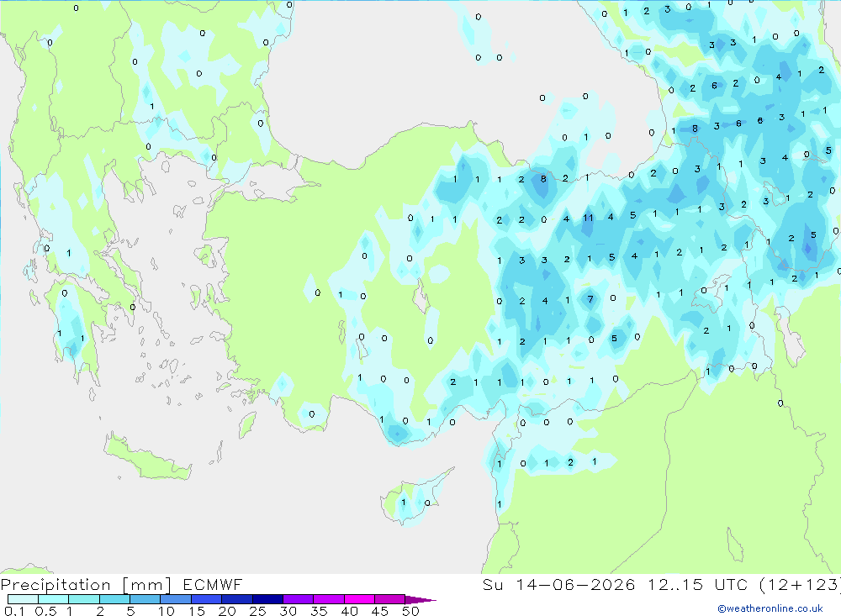Click the date text Su 14-06-2026
Viewport: 841px width, 616px height.
[x=558, y=584]
